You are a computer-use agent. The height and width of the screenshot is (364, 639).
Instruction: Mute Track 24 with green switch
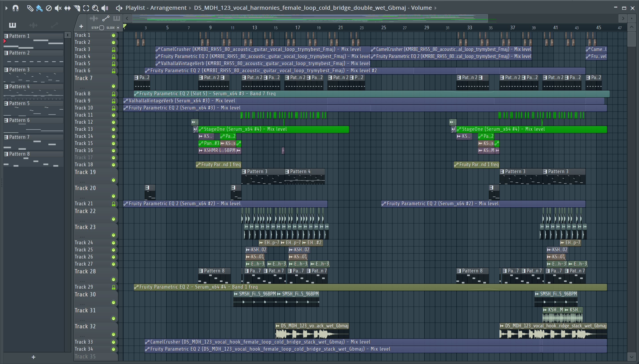pos(113,243)
